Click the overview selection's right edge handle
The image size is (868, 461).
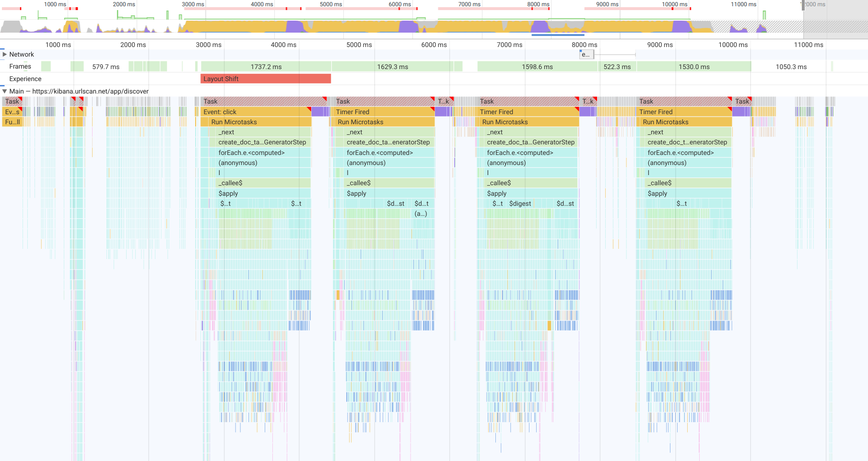coord(803,6)
